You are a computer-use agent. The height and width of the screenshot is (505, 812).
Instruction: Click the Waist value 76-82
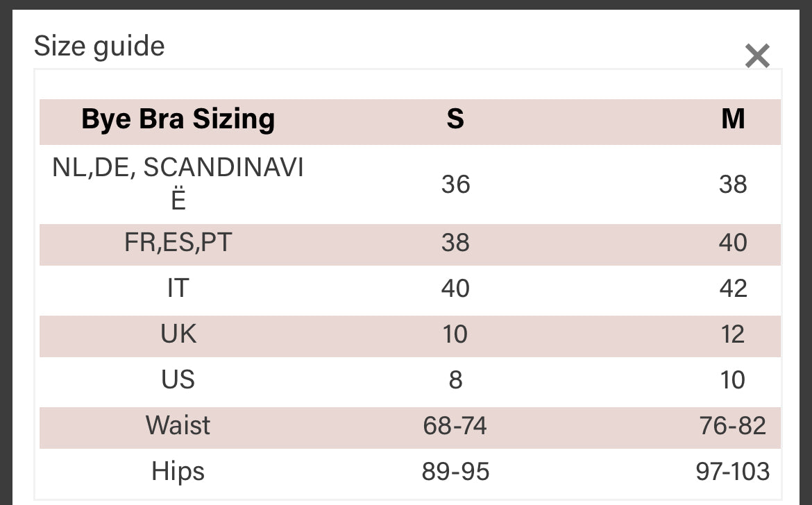[x=733, y=425]
